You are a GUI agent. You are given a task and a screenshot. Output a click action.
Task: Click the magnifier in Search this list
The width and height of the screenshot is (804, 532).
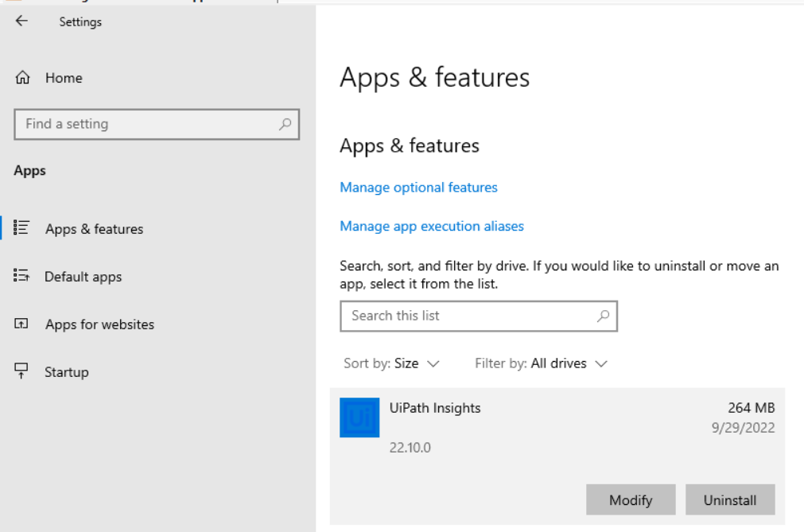tap(604, 316)
